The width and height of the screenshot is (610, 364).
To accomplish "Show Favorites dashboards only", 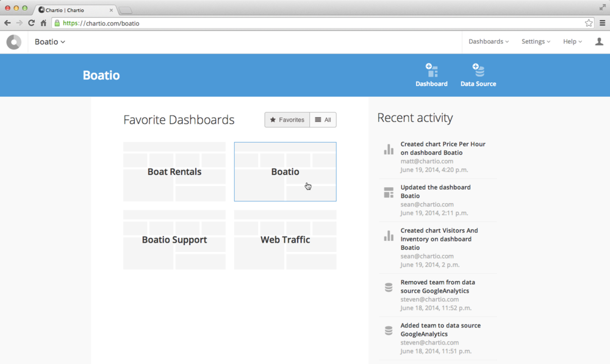I will (287, 120).
